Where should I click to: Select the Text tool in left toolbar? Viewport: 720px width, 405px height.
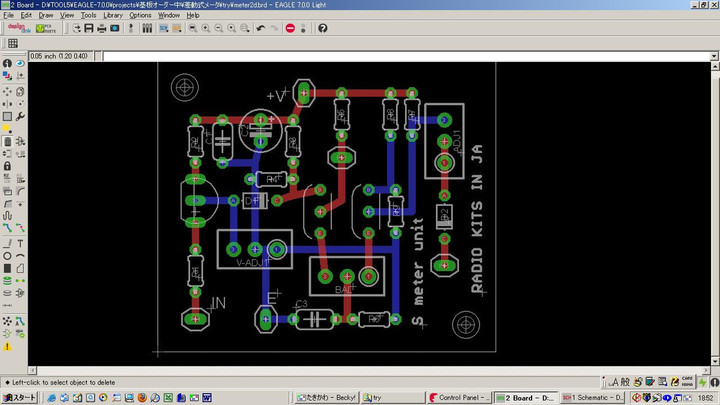[x=21, y=244]
